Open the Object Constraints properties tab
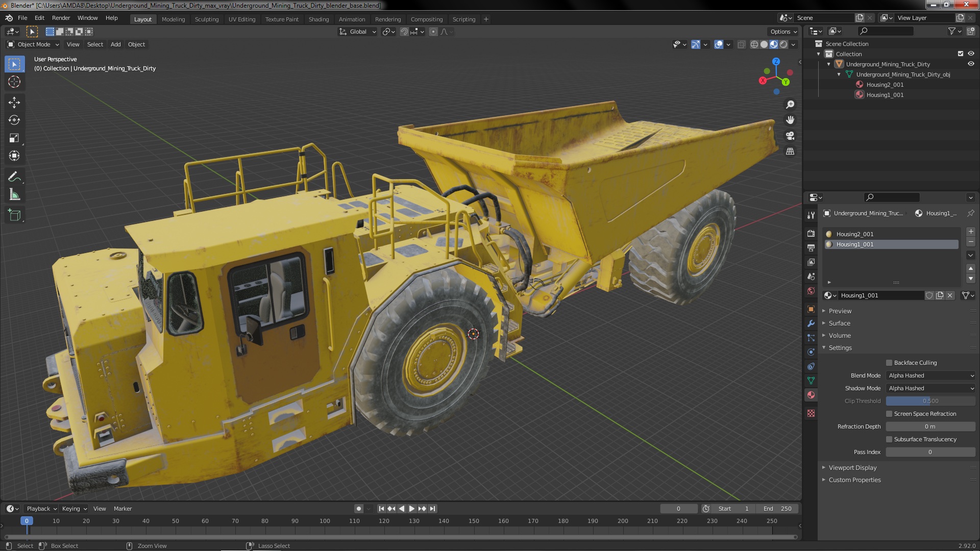 pos(811,366)
